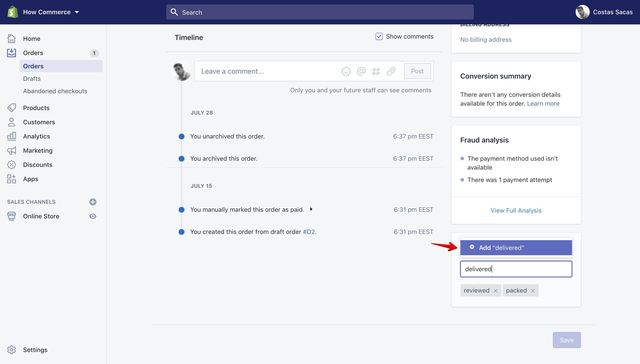Open draft order #D2 link
This screenshot has height=364, width=640.
(x=309, y=232)
